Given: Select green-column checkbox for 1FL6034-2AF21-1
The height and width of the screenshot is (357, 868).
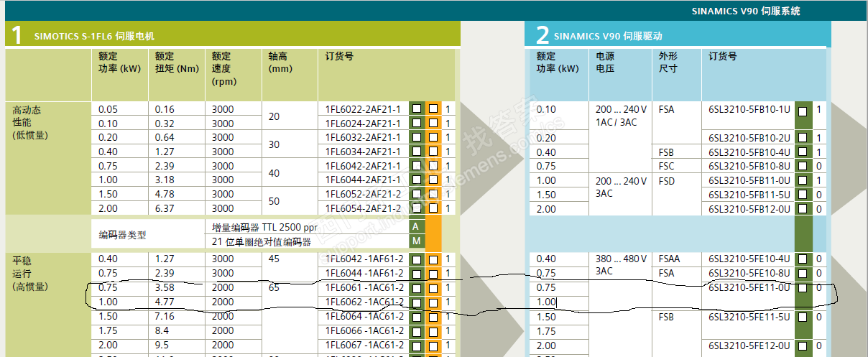Looking at the screenshot, I should [416, 152].
